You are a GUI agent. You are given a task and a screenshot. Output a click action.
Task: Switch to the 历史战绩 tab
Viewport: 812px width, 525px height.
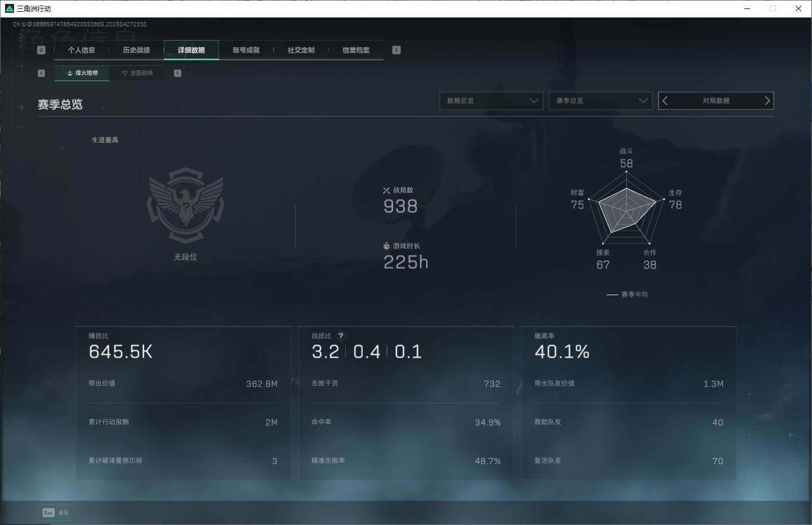pos(136,50)
